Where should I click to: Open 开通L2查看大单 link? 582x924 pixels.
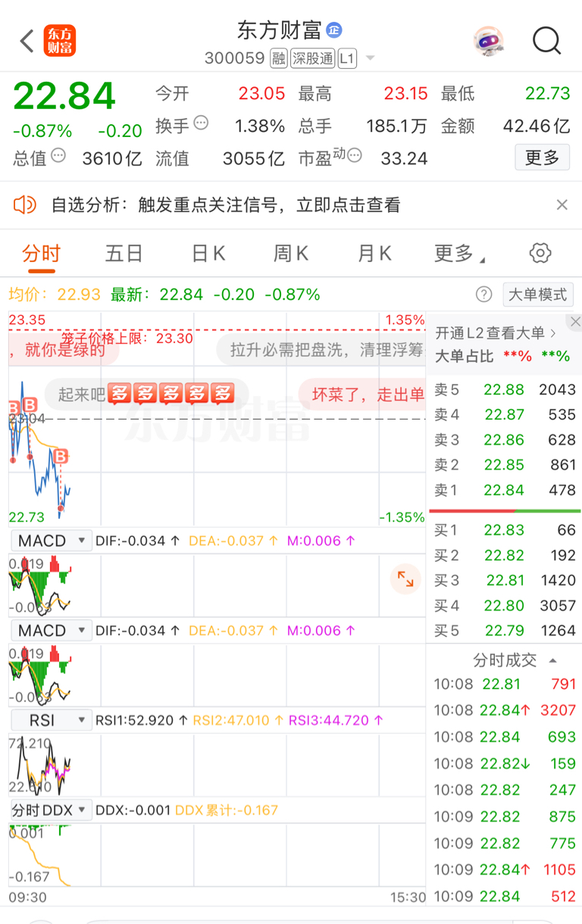(x=496, y=332)
